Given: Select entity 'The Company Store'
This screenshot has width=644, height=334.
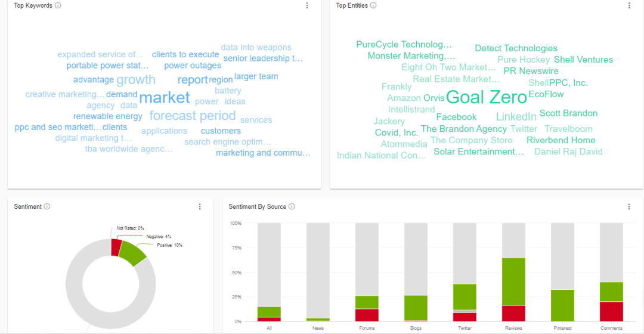Looking at the screenshot, I should (471, 141).
